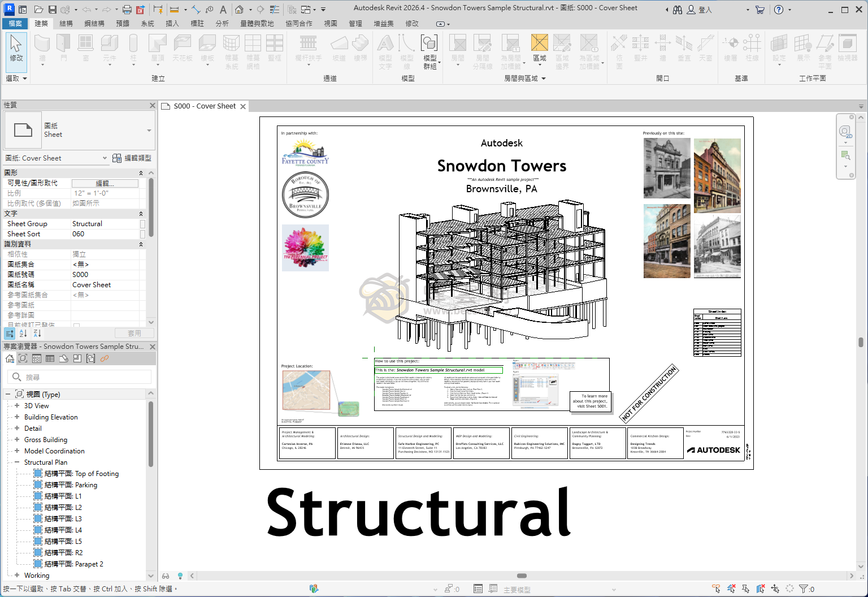Click the binoculars search icon in title bar
The width and height of the screenshot is (868, 597).
[x=678, y=10]
